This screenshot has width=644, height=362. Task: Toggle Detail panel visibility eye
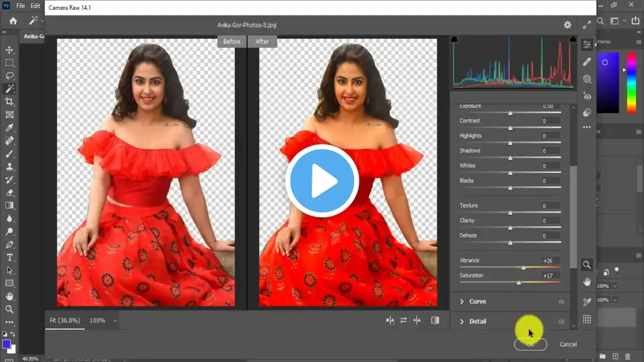(x=561, y=321)
